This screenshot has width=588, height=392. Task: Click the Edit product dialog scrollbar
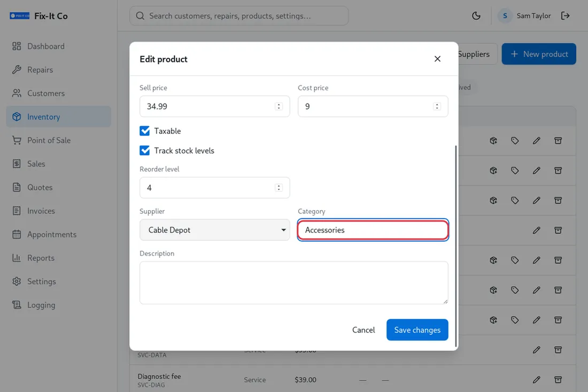[x=456, y=245]
